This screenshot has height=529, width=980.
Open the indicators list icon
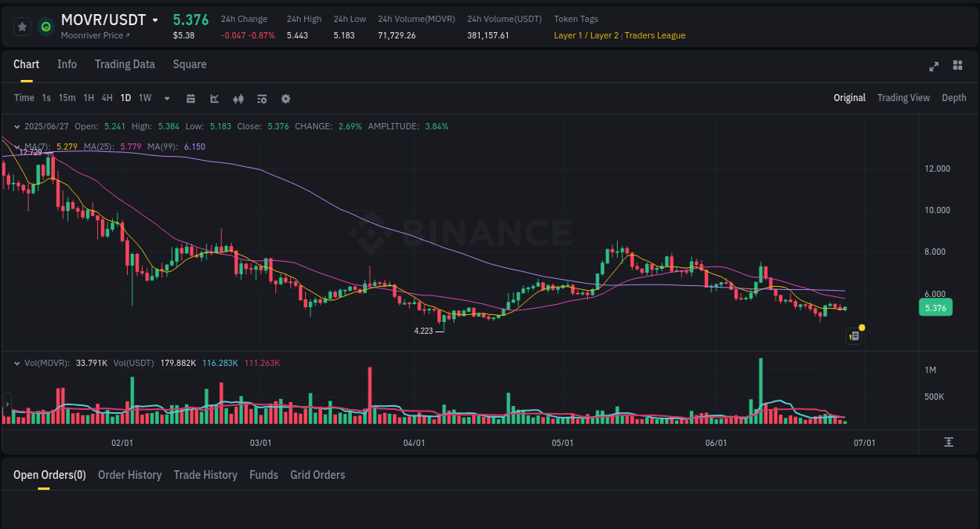pos(262,98)
